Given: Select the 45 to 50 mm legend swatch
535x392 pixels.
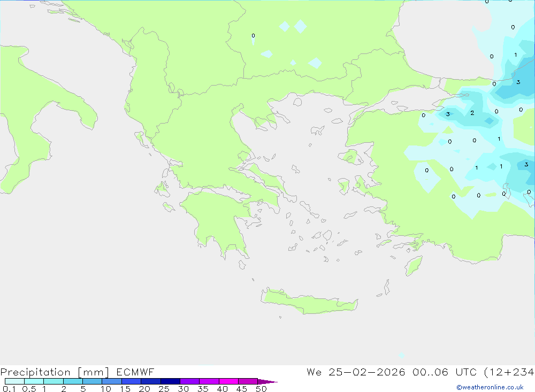Looking at the screenshot, I should [248, 381].
